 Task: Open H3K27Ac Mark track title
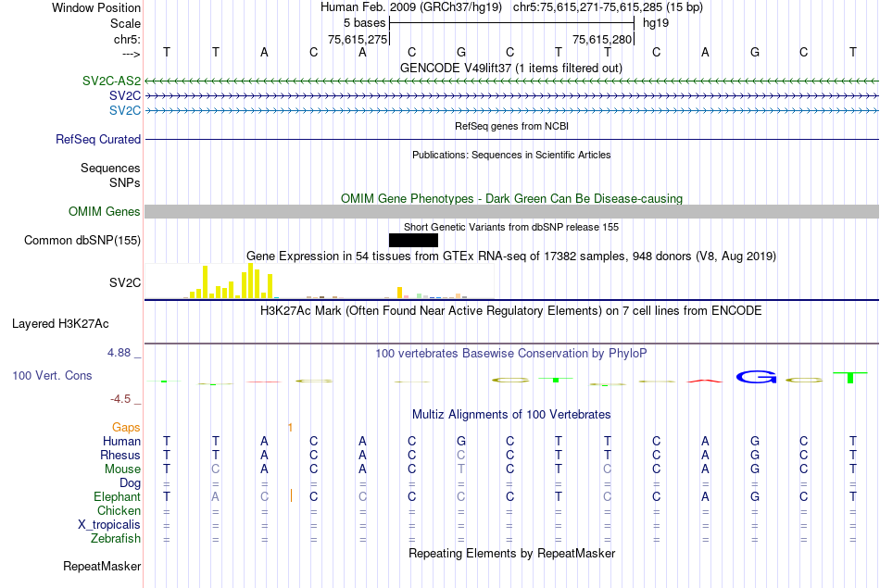coord(510,311)
